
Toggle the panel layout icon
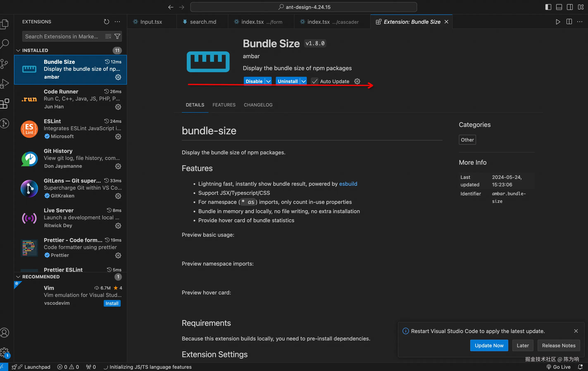(559, 7)
